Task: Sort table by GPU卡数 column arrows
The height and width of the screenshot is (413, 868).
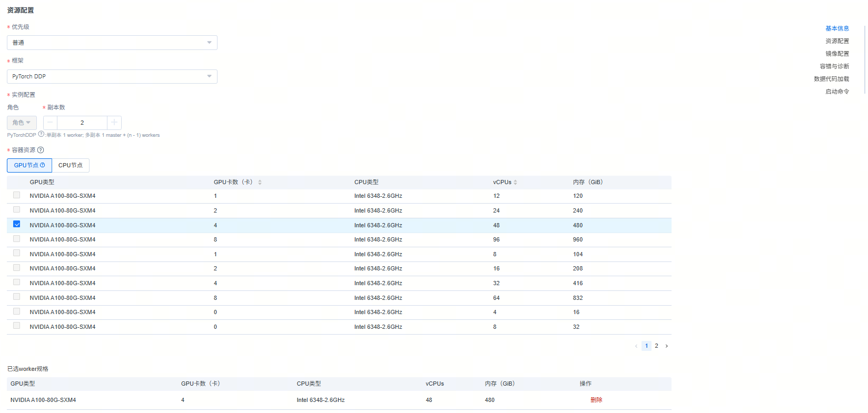Action: pyautogui.click(x=260, y=182)
